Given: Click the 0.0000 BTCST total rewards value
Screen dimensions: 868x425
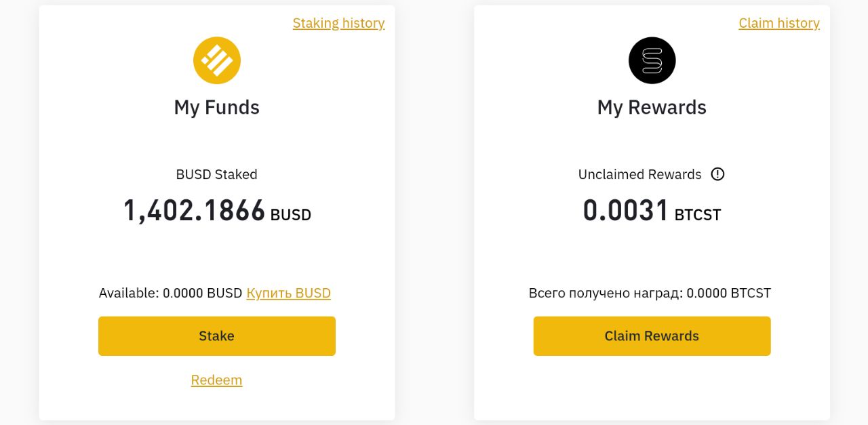Looking at the screenshot, I should coord(729,293).
